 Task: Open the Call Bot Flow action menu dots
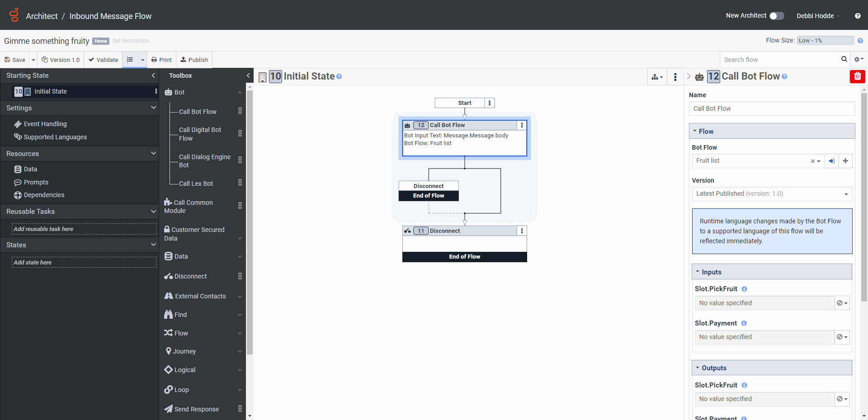[522, 125]
